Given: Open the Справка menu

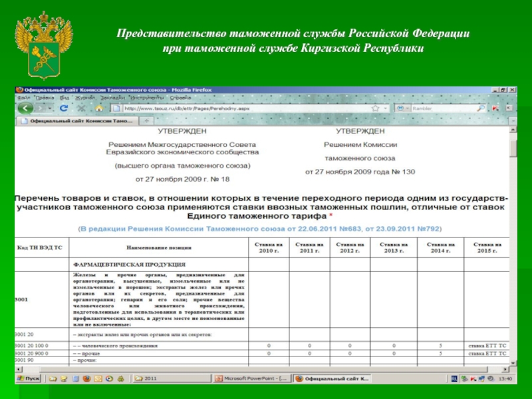Looking at the screenshot, I should [x=180, y=98].
